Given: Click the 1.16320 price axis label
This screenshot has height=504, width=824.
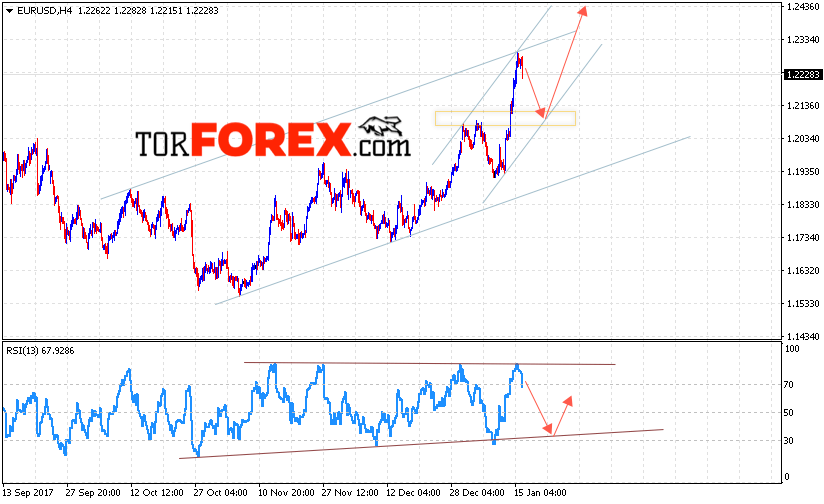Looking at the screenshot, I should coord(802,271).
